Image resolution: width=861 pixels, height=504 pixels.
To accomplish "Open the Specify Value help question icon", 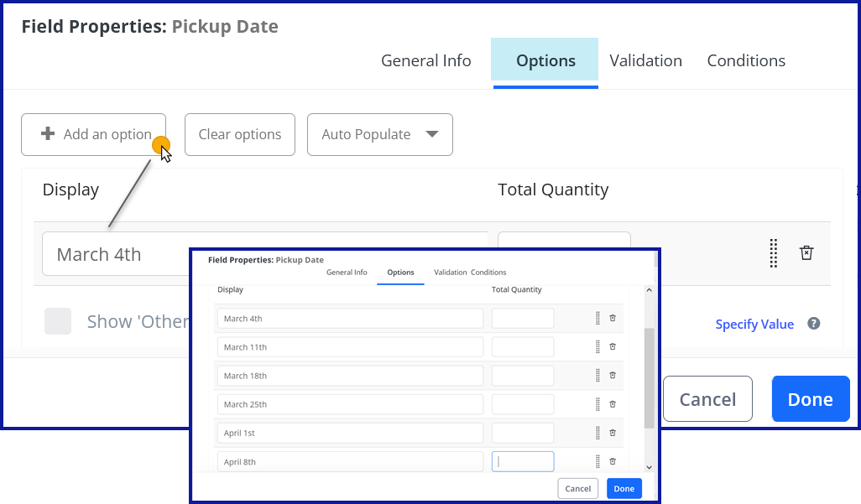I will click(x=813, y=324).
